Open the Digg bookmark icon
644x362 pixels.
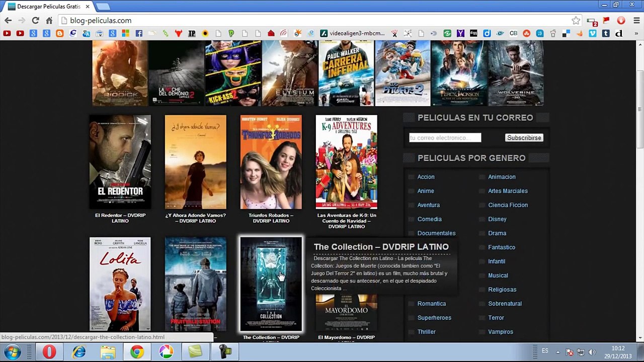[473, 33]
